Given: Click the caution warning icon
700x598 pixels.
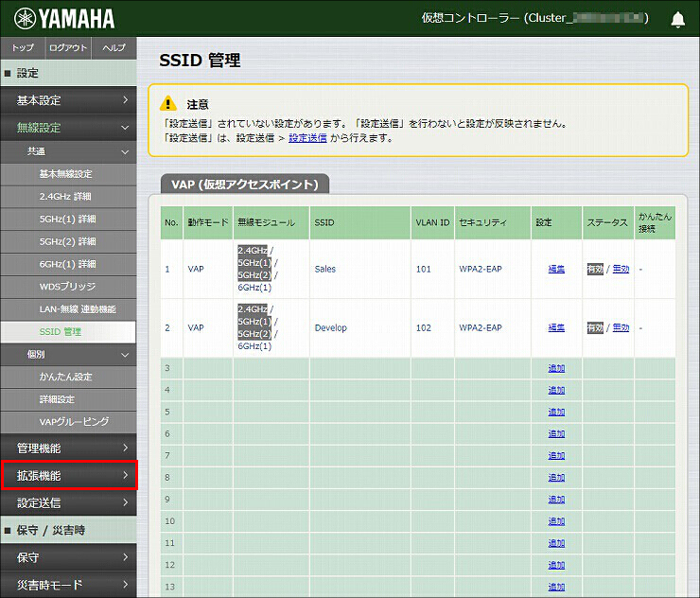Looking at the screenshot, I should tap(167, 104).
